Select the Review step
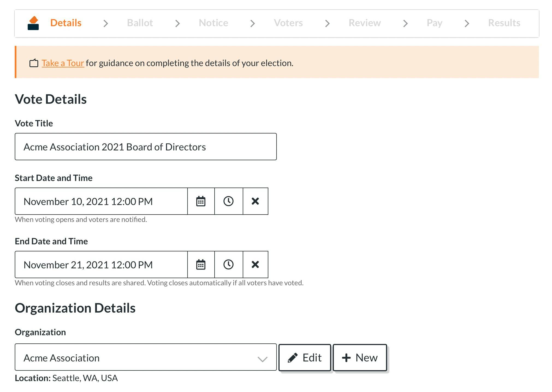The width and height of the screenshot is (552, 392). (x=364, y=23)
